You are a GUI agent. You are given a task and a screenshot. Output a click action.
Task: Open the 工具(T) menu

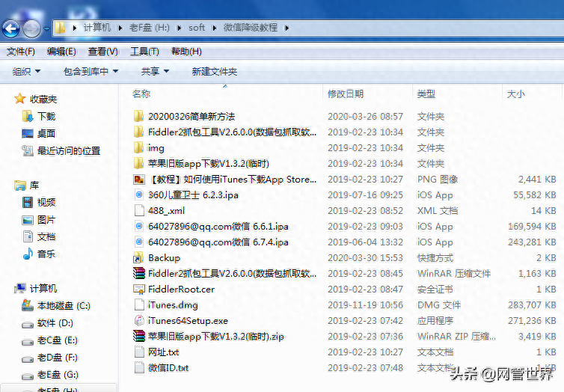pyautogui.click(x=144, y=52)
